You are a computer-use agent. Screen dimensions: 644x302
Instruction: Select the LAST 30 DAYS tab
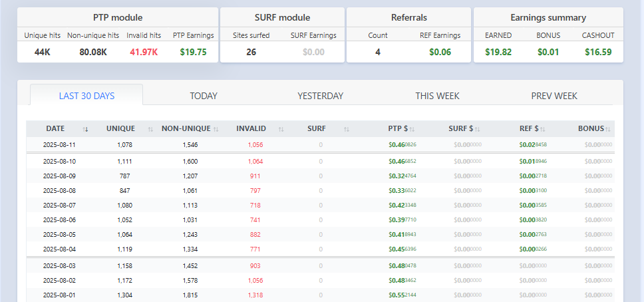click(86, 96)
